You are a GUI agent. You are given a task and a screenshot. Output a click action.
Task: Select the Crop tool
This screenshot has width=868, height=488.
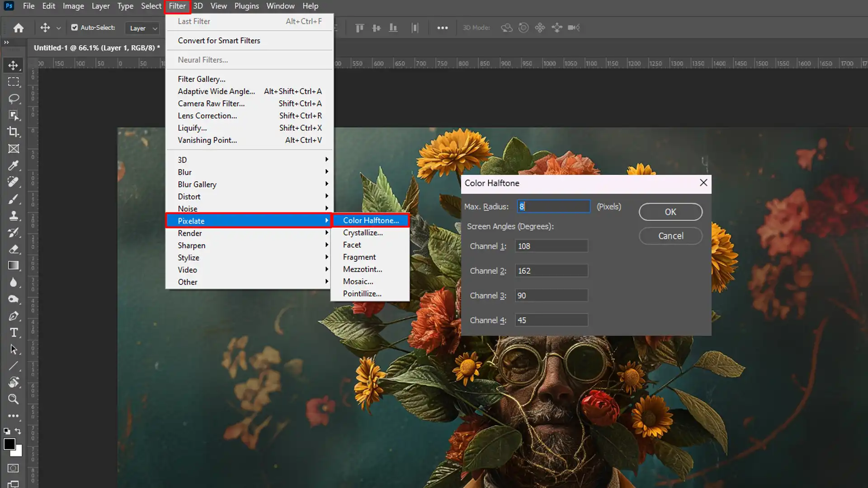pyautogui.click(x=14, y=131)
